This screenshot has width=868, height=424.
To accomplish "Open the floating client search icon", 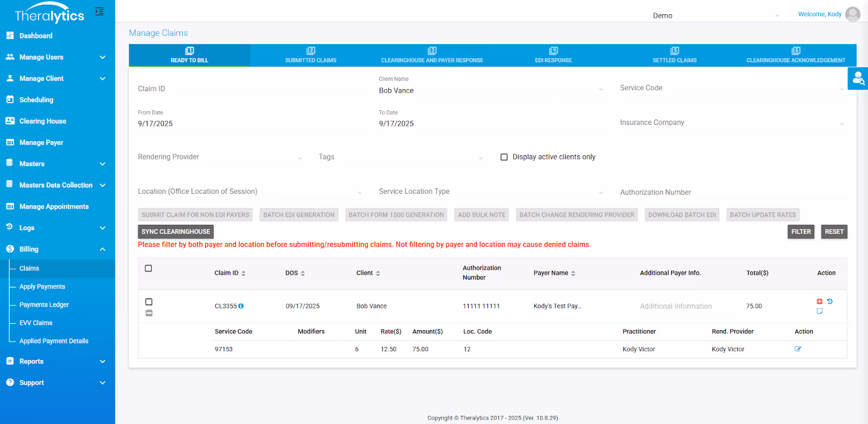I will click(858, 79).
